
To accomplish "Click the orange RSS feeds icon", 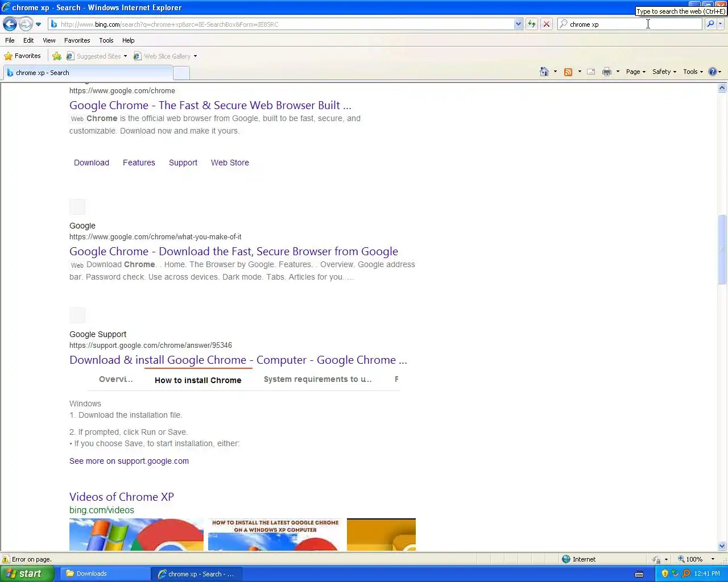I will click(568, 72).
